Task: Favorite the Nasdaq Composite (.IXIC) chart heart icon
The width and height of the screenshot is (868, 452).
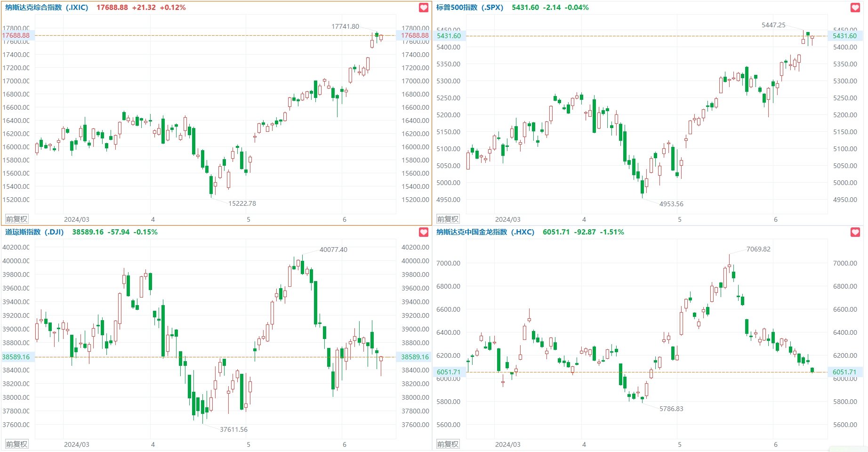Action: (424, 8)
